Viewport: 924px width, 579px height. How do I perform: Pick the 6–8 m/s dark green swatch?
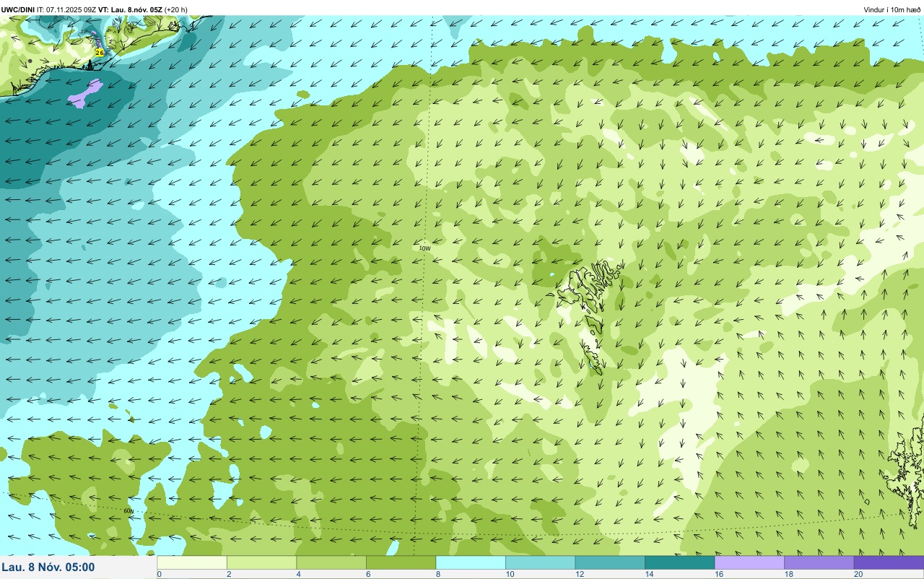click(401, 562)
